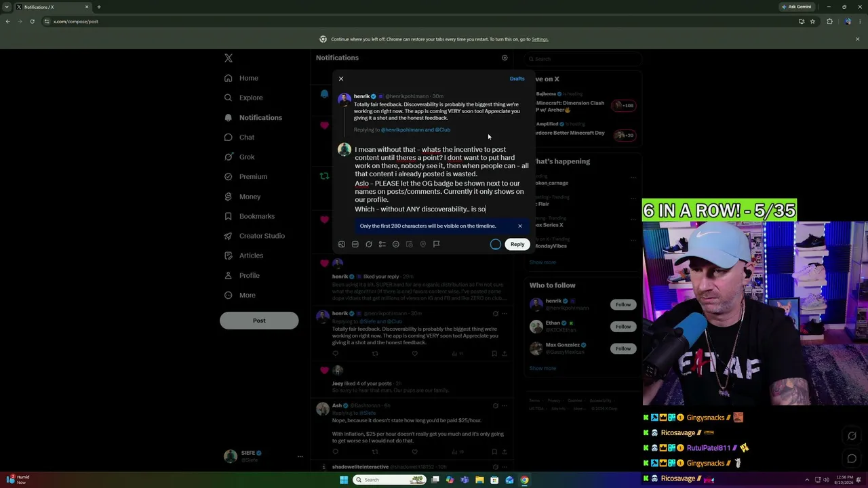
Task: Open Microsoft Store from the taskbar
Action: pos(494,480)
